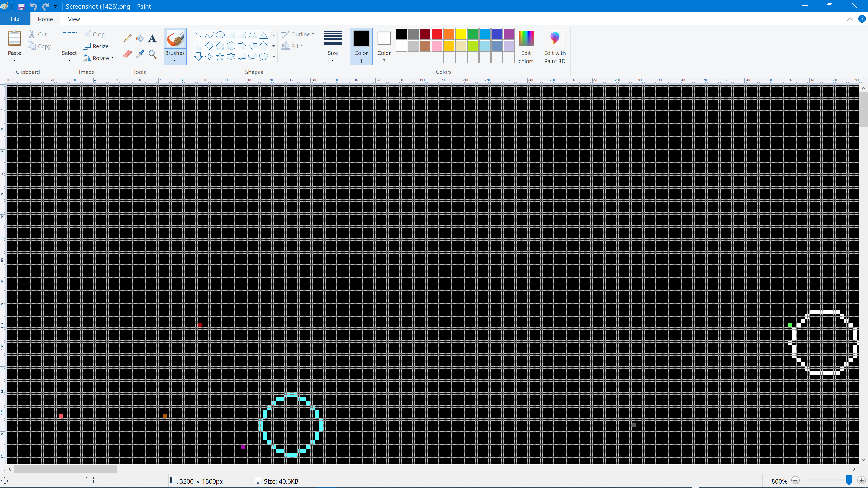Select the Fill with color bucket tool

139,38
